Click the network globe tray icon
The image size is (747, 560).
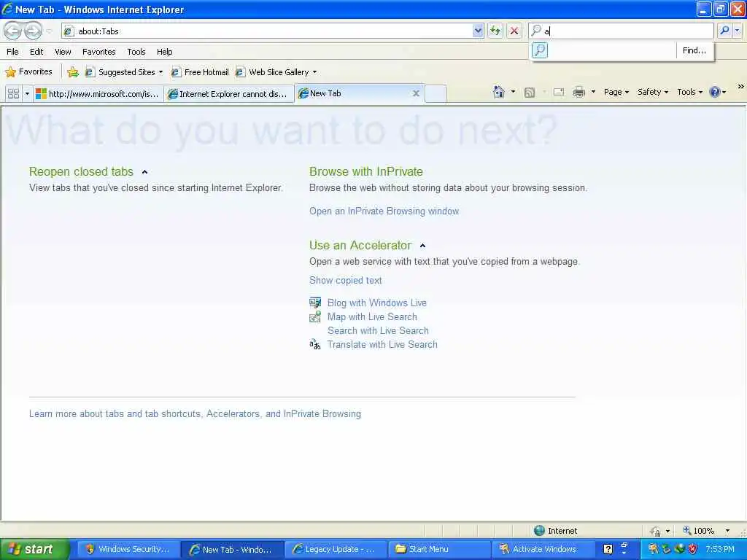[679, 549]
